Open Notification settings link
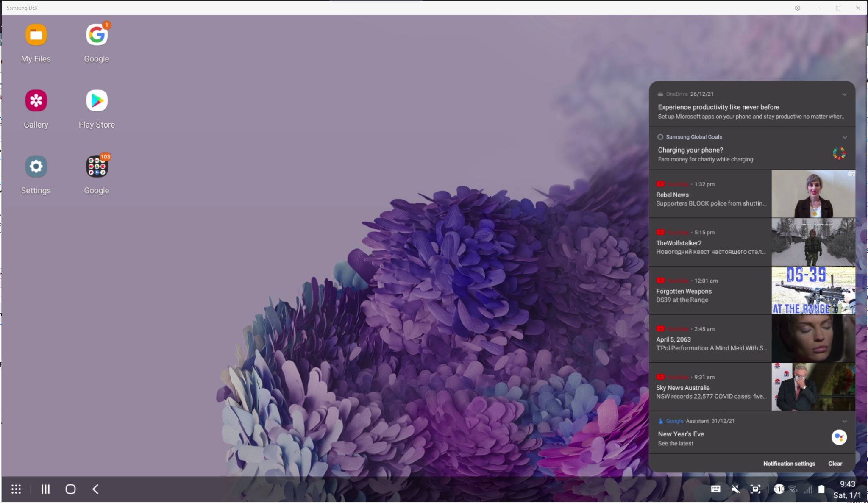 coord(789,463)
